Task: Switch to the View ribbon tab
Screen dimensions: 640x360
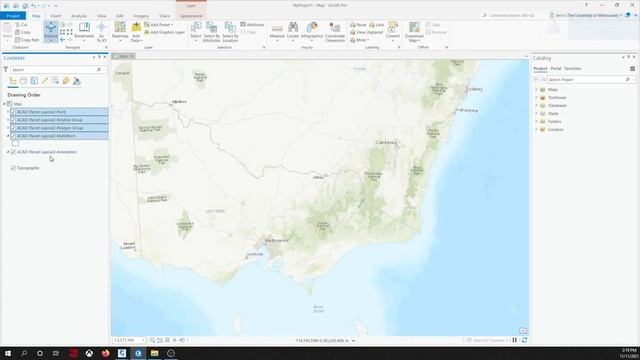Action: pyautogui.click(x=102, y=16)
